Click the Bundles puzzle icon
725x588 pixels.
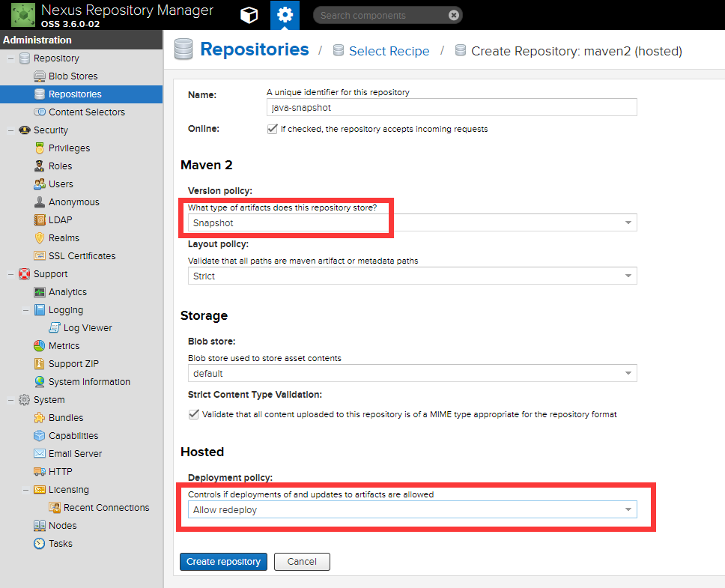[40, 418]
